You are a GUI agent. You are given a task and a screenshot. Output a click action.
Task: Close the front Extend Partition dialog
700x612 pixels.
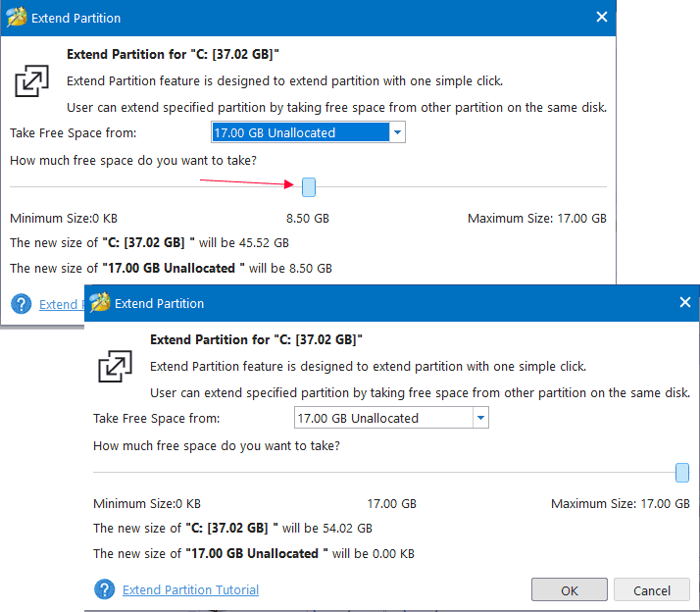(685, 302)
